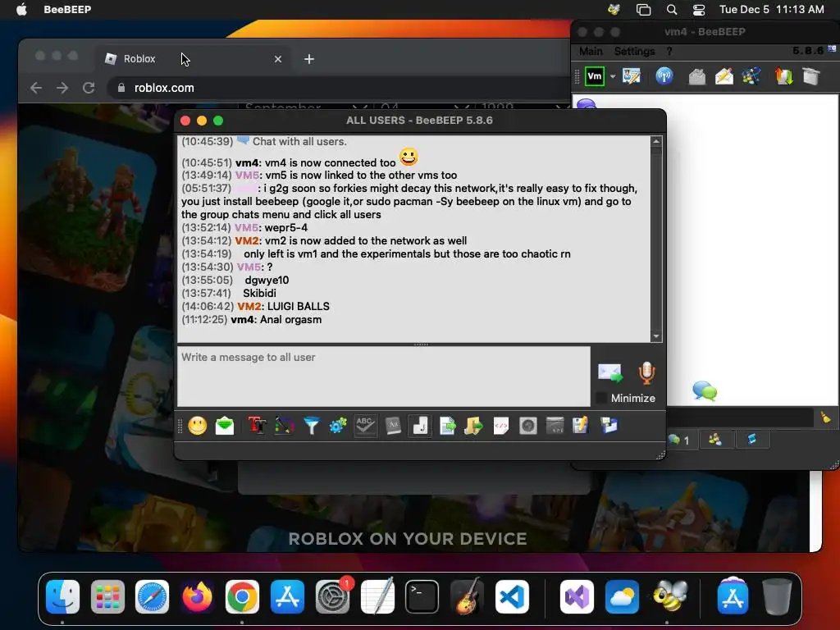Viewport: 840px width, 630px height.
Task: Open the BeeBEEP bee icon in Dock
Action: pyautogui.click(x=669, y=596)
